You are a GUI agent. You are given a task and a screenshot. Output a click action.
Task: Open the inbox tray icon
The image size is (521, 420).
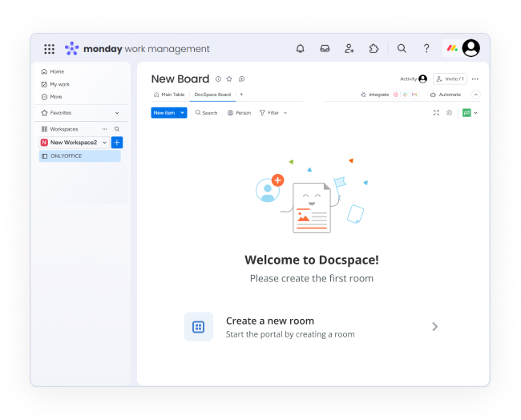coord(325,49)
